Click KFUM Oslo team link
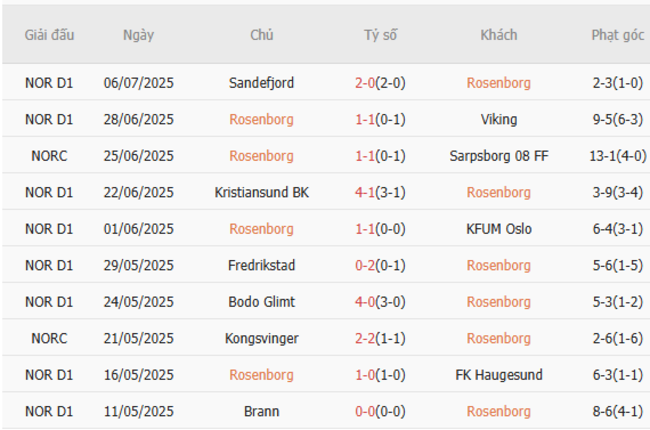650x430 pixels. 498,229
